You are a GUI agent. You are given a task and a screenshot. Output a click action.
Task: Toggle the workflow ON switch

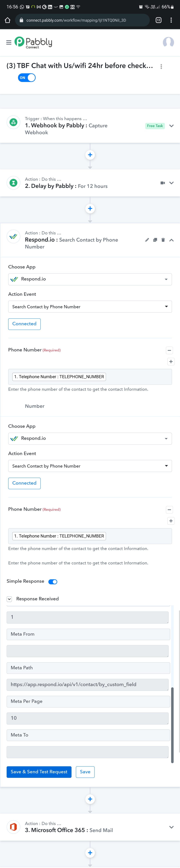(27, 78)
